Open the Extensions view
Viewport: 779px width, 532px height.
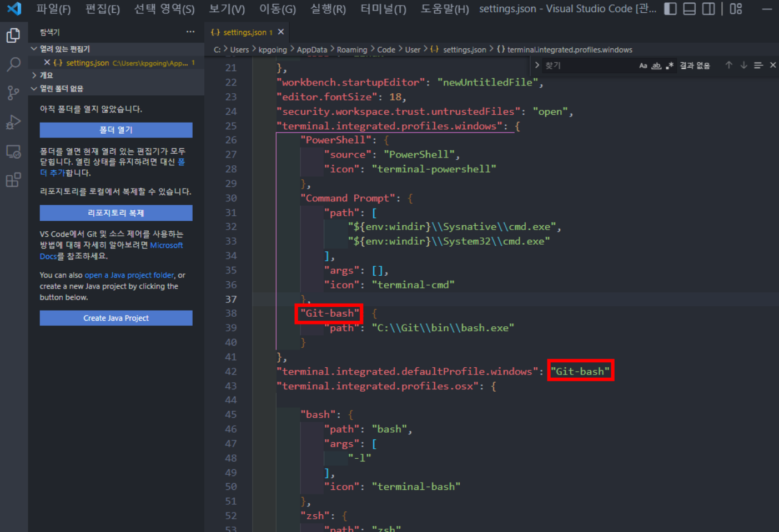pos(13,180)
